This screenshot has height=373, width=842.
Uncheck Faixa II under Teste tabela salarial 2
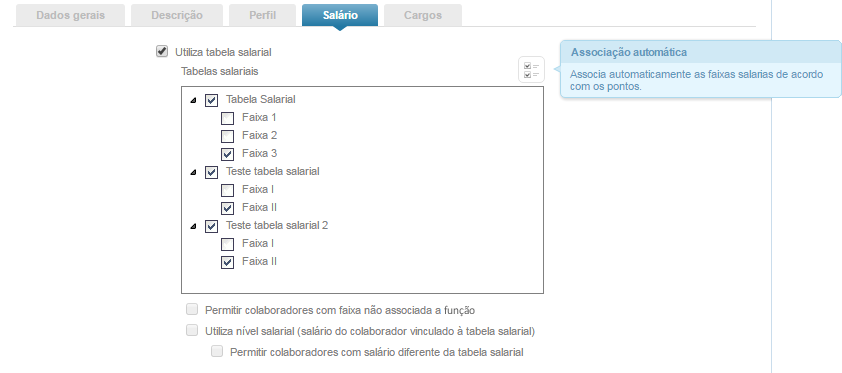(x=228, y=262)
